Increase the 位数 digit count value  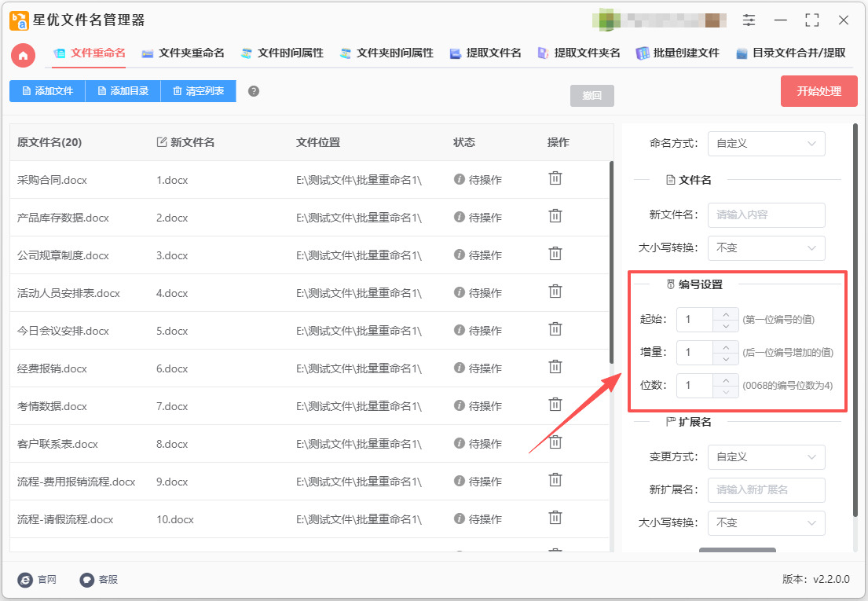725,379
